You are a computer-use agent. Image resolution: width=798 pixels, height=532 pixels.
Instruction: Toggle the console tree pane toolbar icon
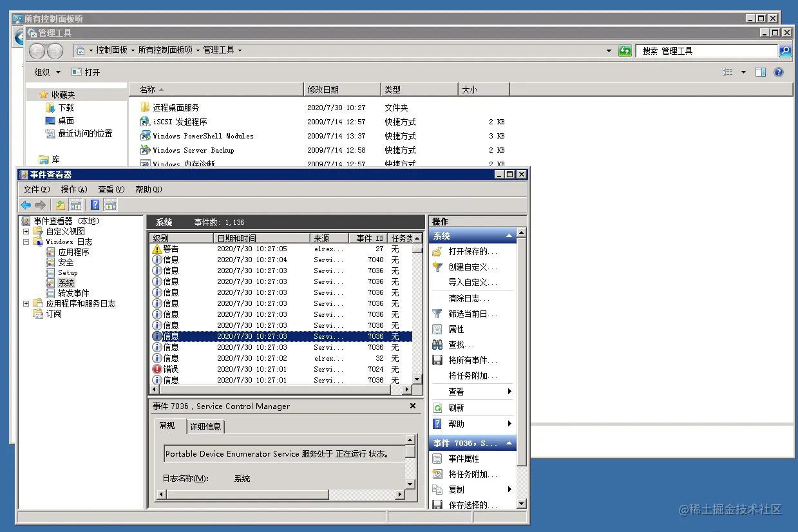(x=75, y=205)
